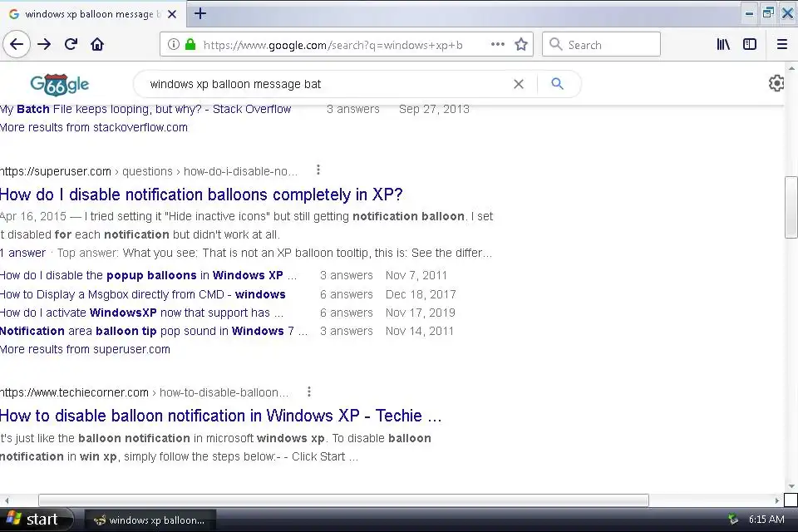The width and height of the screenshot is (798, 532).
Task: Bookmark this page with the star
Action: (520, 44)
